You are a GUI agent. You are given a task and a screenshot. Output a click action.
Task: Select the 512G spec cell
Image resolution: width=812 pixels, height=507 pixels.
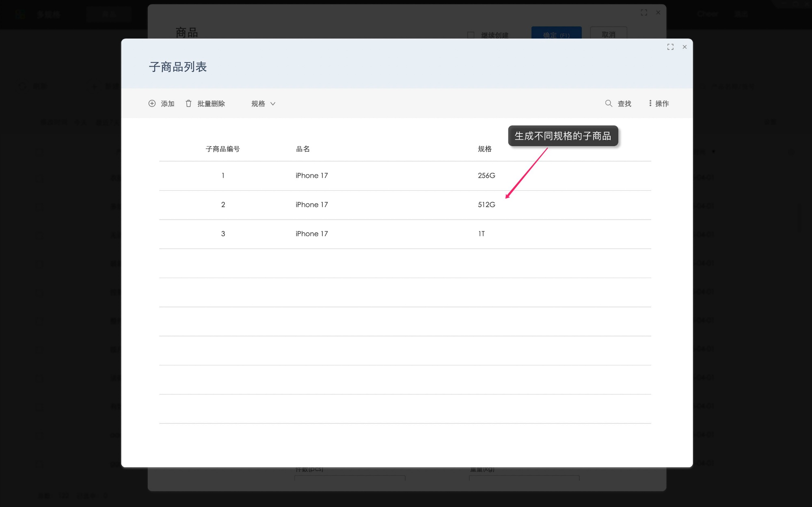pos(486,205)
